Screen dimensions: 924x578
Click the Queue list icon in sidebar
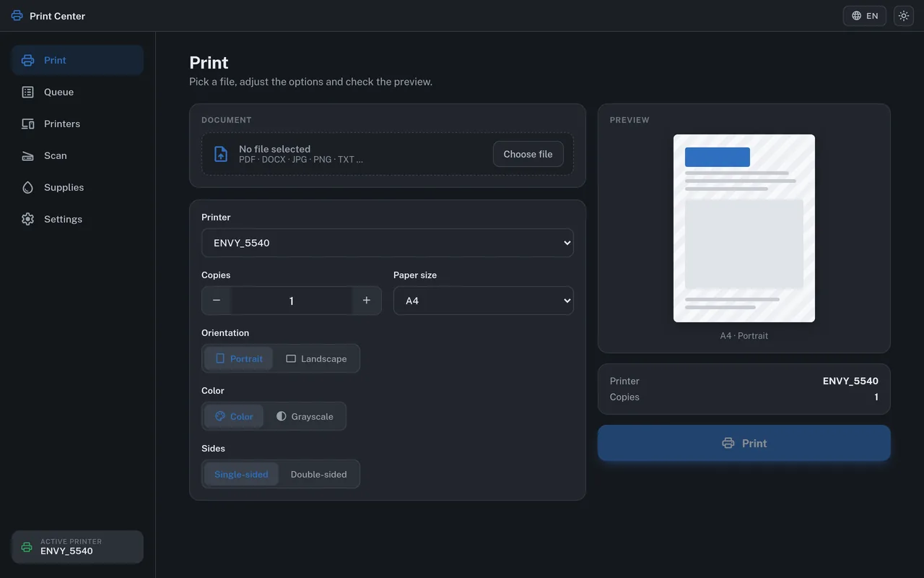click(x=27, y=92)
